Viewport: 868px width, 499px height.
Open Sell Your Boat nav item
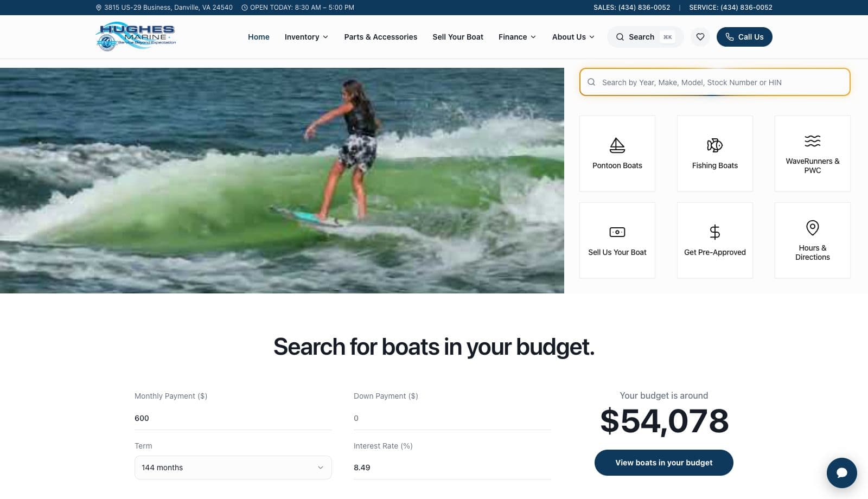pyautogui.click(x=458, y=37)
